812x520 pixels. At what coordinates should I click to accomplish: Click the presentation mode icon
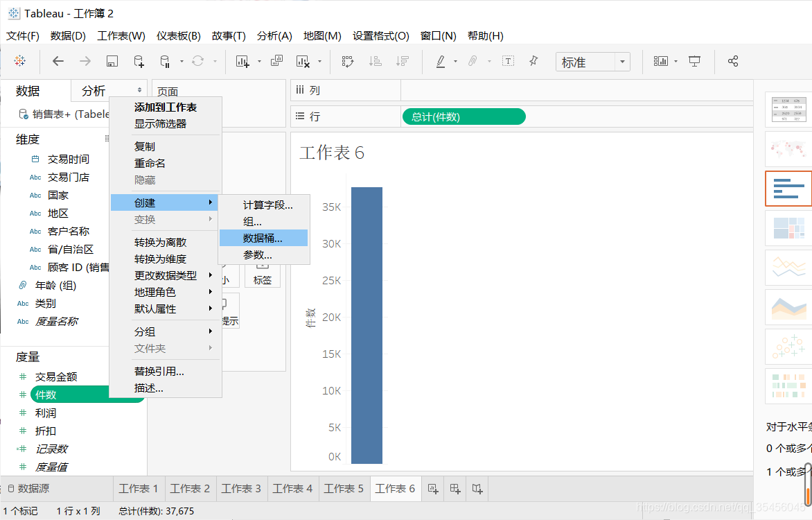(694, 61)
